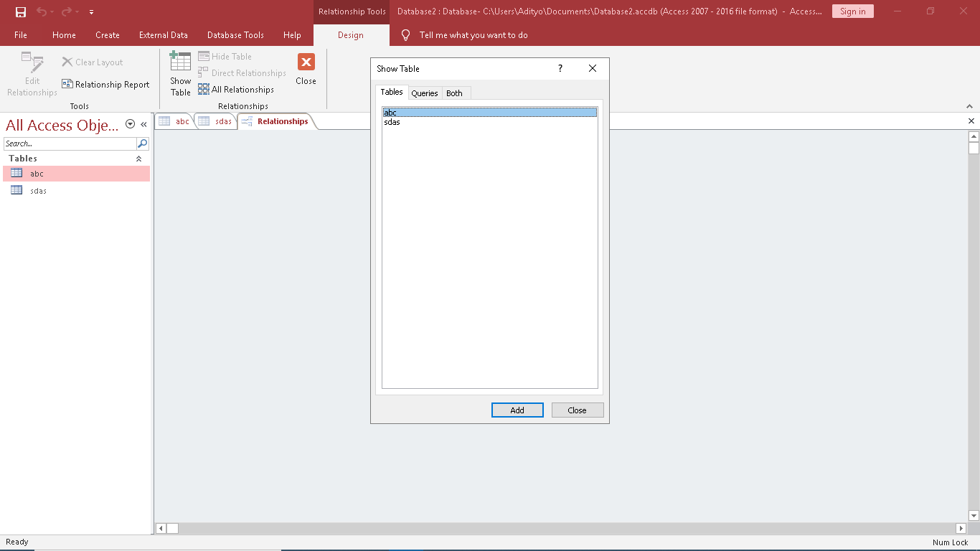
Task: Click the Add button in the dialog
Action: (517, 410)
